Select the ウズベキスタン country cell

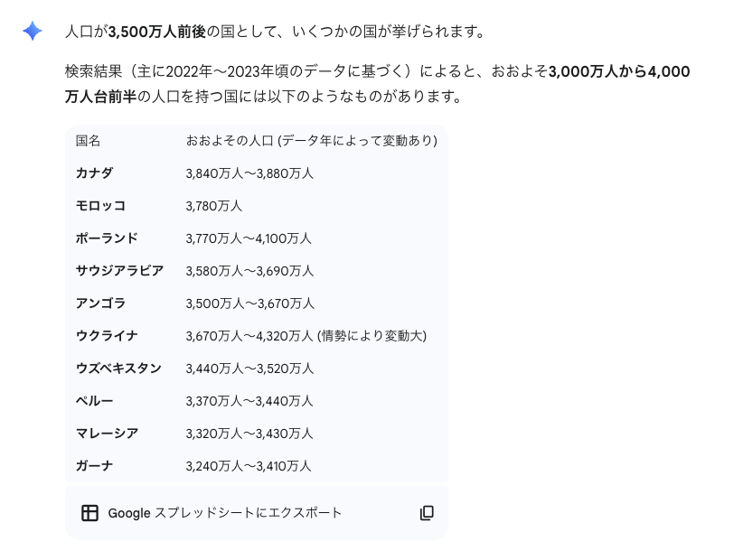coord(118,369)
